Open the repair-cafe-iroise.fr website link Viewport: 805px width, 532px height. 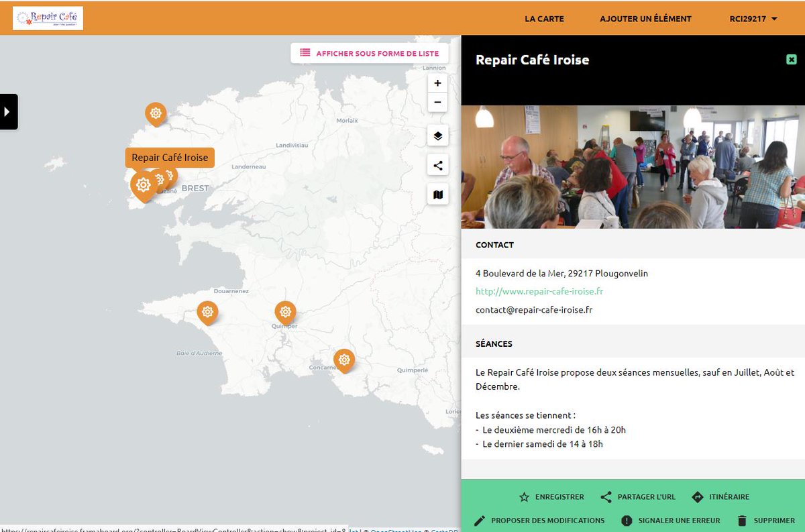pos(537,291)
